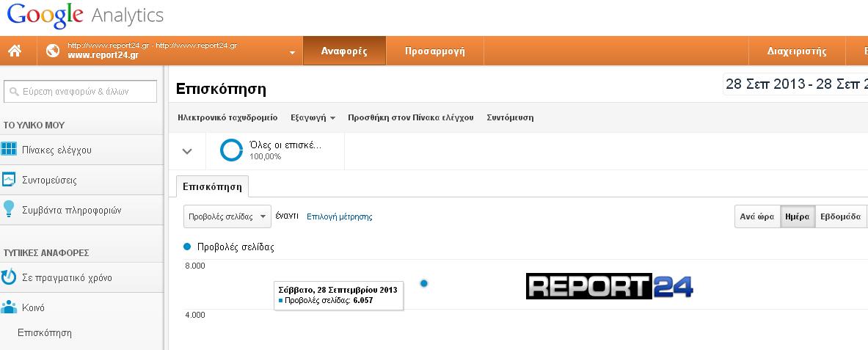
Task: Switch graph to Ημέρα
Action: [x=798, y=216]
